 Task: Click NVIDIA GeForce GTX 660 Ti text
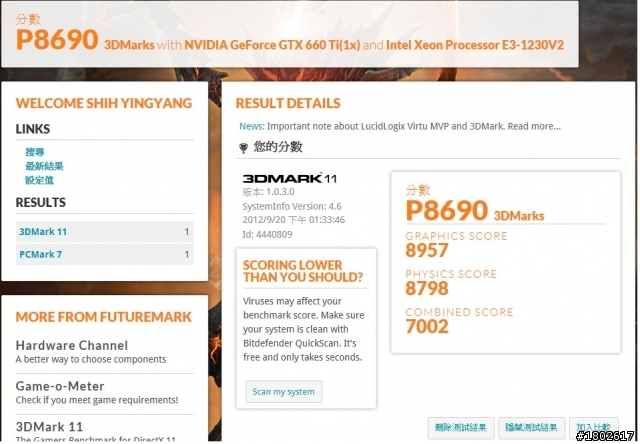pos(272,45)
